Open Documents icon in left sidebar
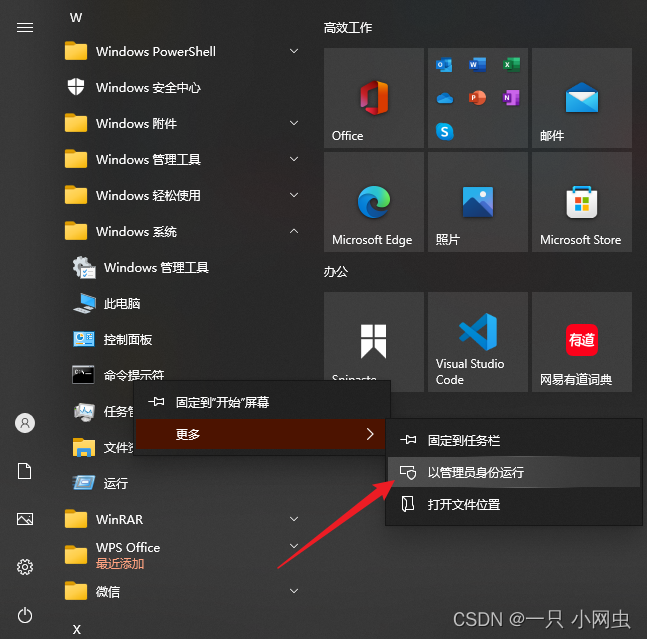This screenshot has width=647, height=639. point(24,471)
